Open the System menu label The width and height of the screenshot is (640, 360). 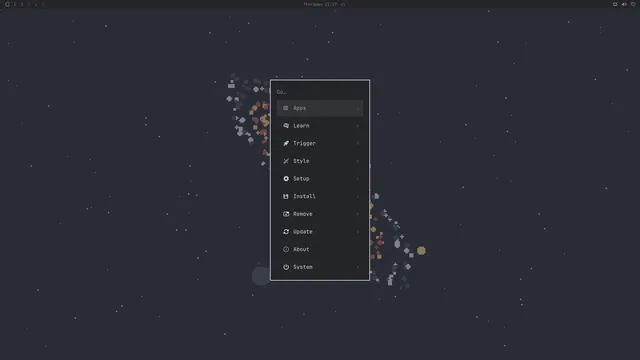[x=303, y=267]
